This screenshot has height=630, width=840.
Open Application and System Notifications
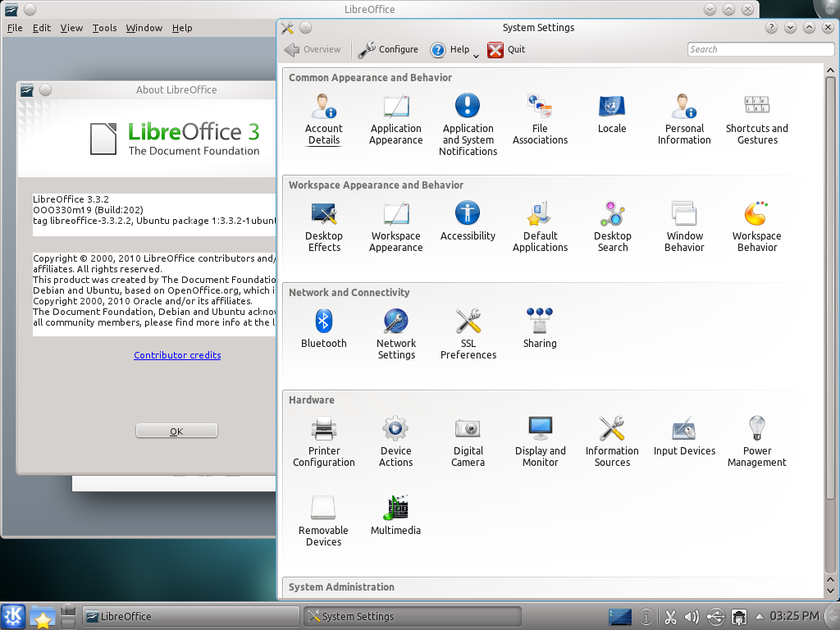468,125
